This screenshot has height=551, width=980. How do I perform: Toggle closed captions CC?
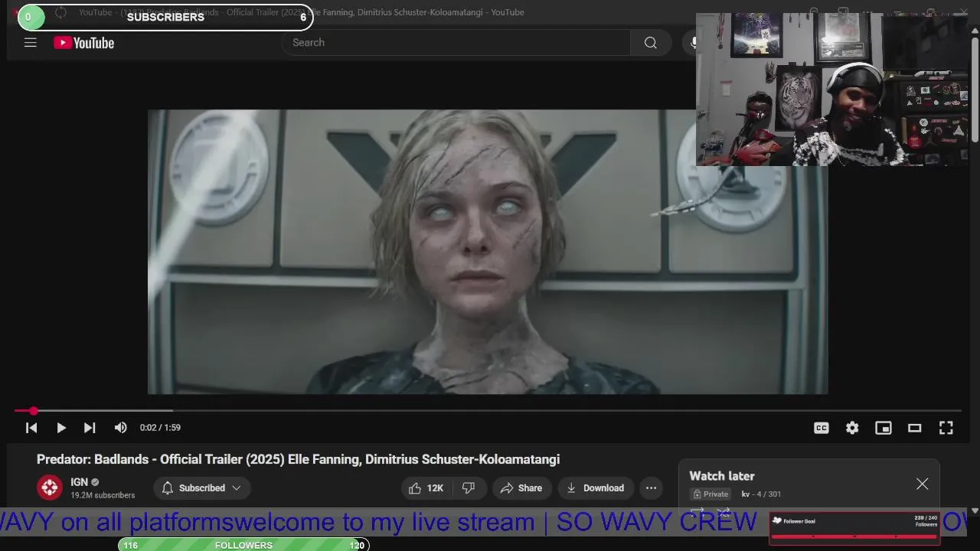[822, 428]
